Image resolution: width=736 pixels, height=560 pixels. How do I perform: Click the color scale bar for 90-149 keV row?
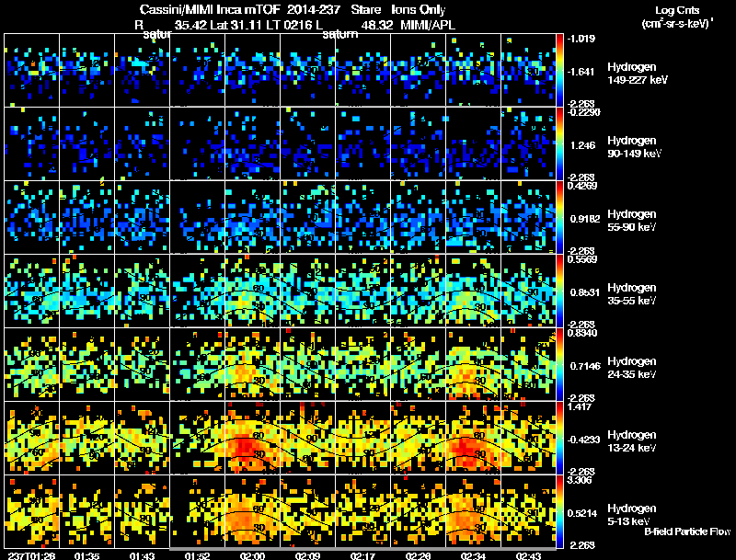tap(559, 143)
